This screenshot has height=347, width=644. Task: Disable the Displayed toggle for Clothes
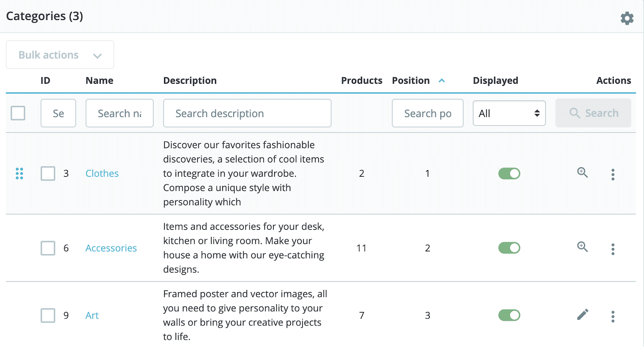pyautogui.click(x=509, y=173)
